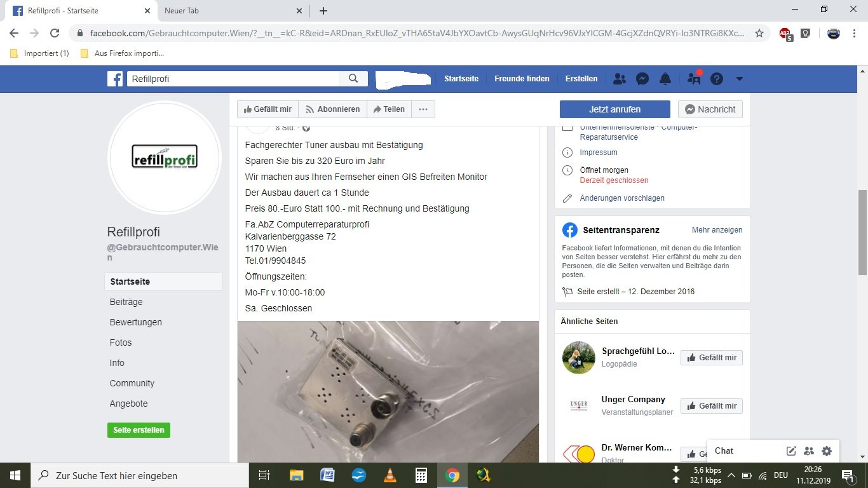Open the account dropdown arrow in header
Image resolution: width=868 pixels, height=488 pixels.
739,79
